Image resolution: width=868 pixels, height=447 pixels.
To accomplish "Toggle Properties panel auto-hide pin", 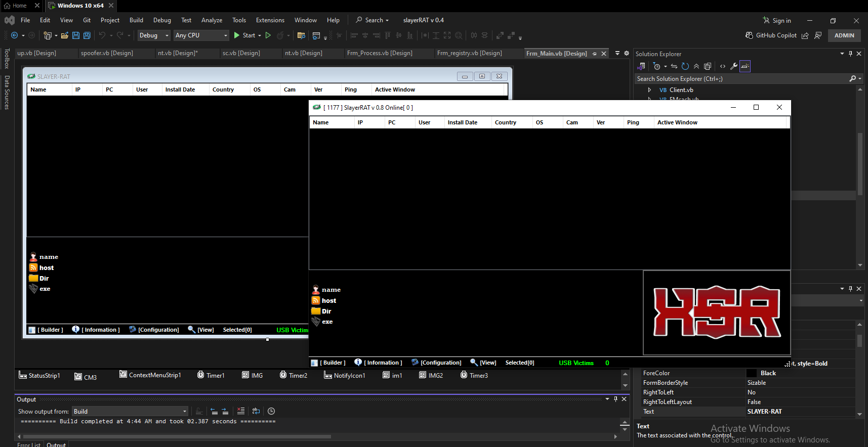I will (850, 289).
